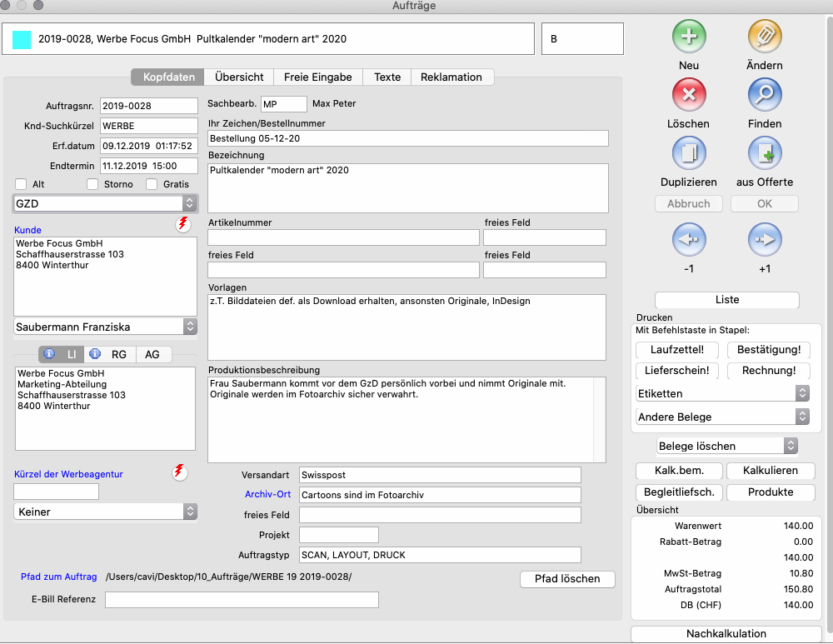Click the Ändern pencil icon
The image size is (833, 644).
pos(764,36)
